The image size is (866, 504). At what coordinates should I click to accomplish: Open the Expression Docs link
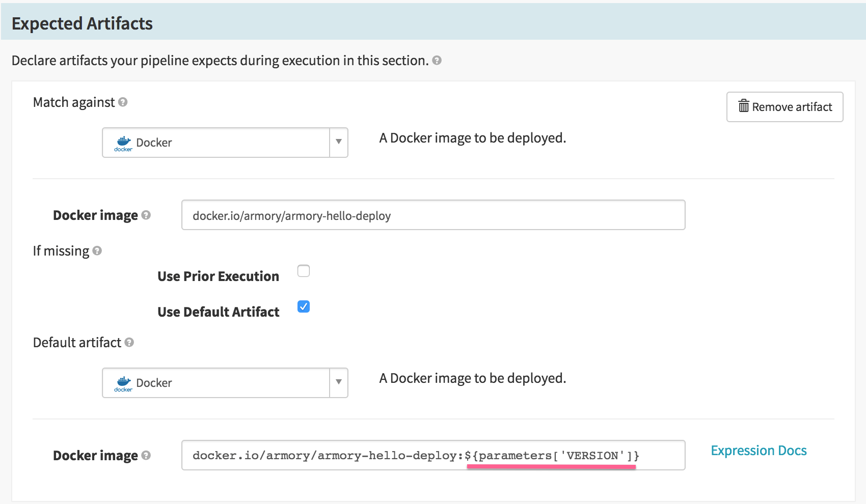pyautogui.click(x=759, y=451)
